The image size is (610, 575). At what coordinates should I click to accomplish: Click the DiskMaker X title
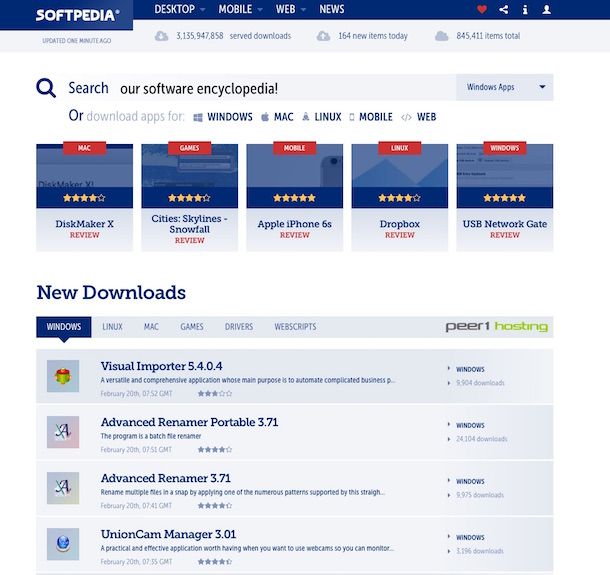point(84,224)
